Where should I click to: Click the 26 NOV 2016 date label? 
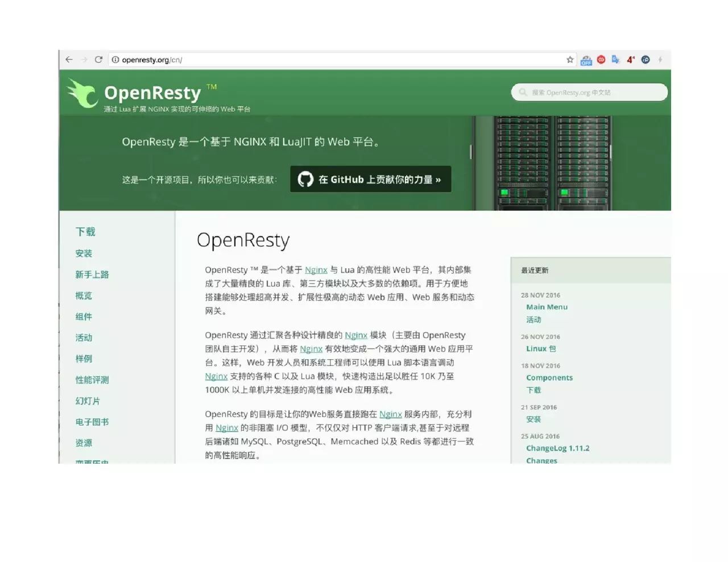pyautogui.click(x=540, y=336)
